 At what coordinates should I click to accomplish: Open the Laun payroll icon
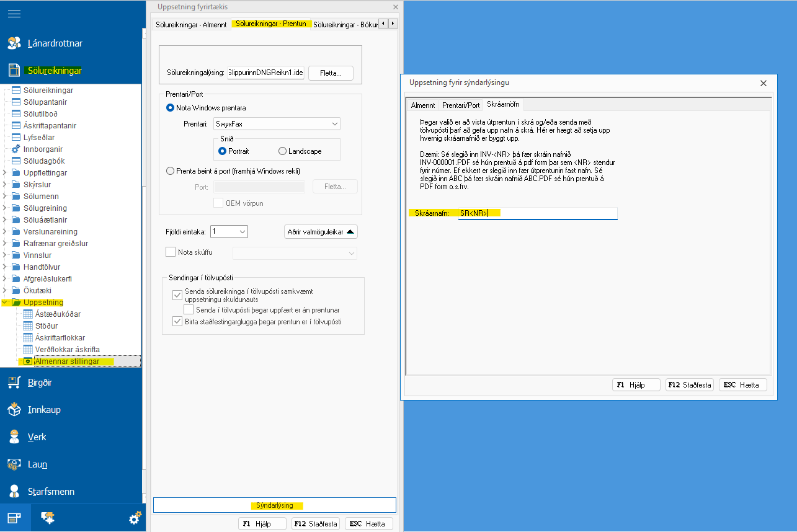point(14,464)
